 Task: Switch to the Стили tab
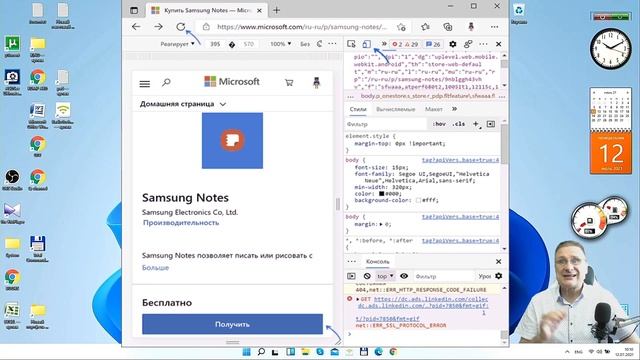[358, 109]
